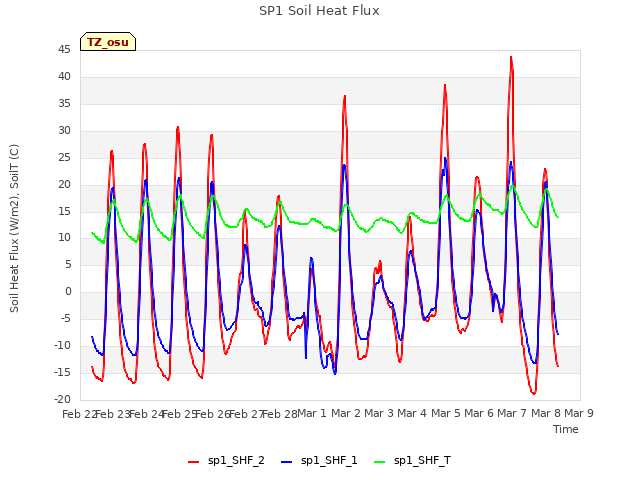Click the 35 y-axis tick label

pos(64,104)
